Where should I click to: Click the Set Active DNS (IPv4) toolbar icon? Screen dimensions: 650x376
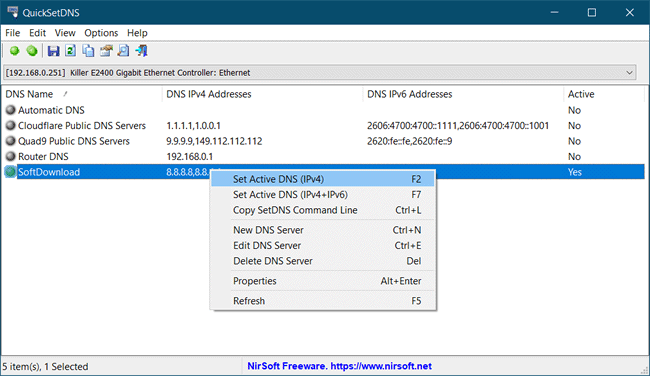click(15, 51)
